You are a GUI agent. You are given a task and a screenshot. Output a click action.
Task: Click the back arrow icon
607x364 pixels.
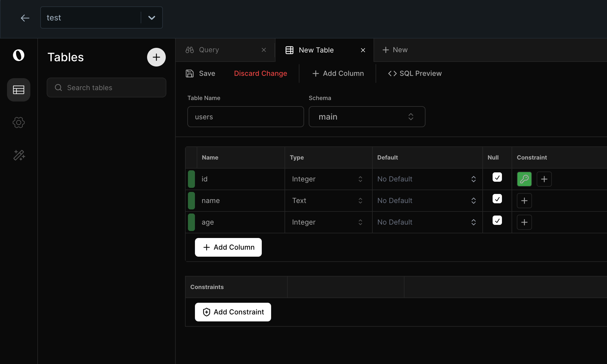(x=25, y=18)
